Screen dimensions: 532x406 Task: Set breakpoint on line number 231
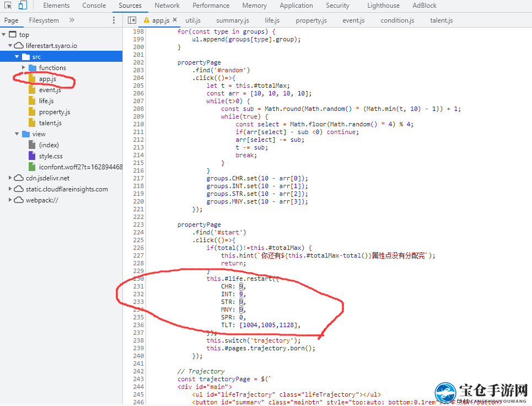pos(138,286)
